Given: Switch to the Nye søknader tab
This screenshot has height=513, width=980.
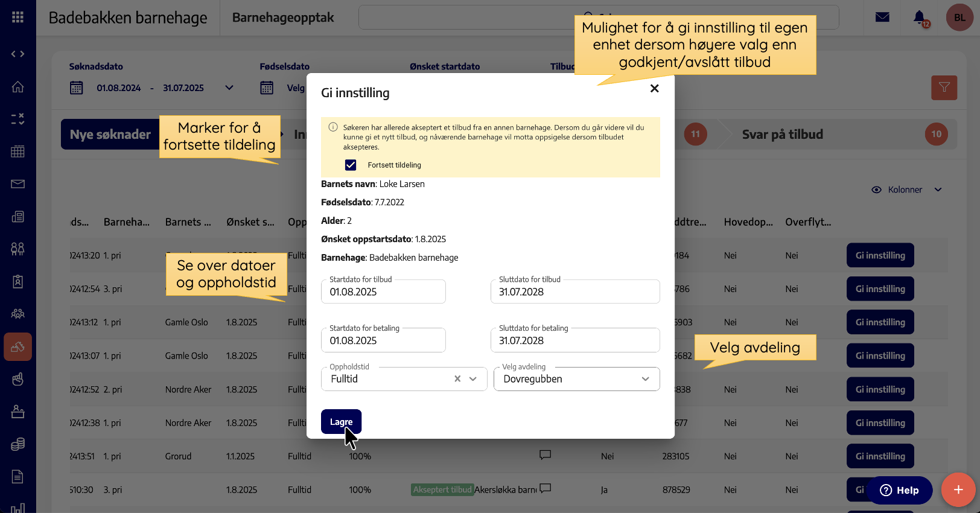Looking at the screenshot, I should (x=110, y=135).
